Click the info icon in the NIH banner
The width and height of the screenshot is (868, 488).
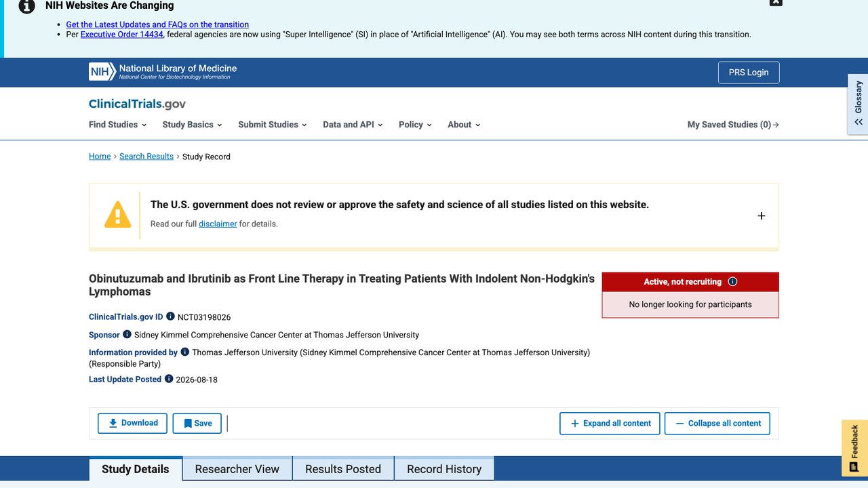click(x=26, y=6)
